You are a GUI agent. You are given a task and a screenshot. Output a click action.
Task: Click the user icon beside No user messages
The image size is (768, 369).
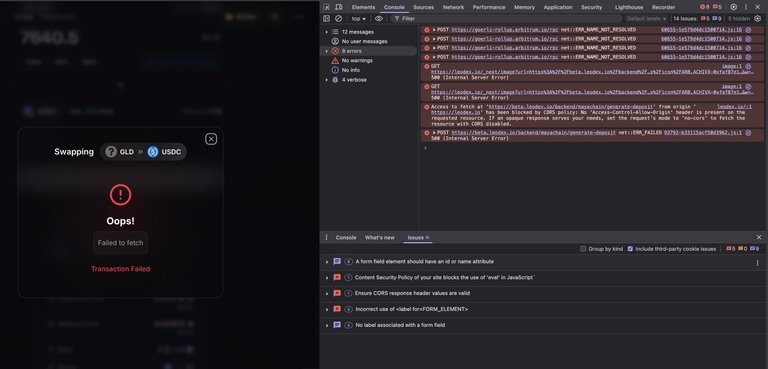(335, 41)
